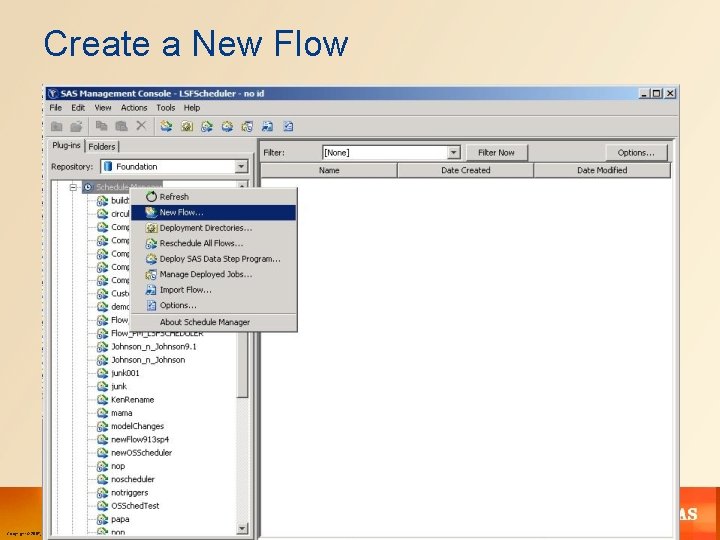Screen dimensions: 720x540
Task: Open the Actions menu
Action: click(x=134, y=108)
